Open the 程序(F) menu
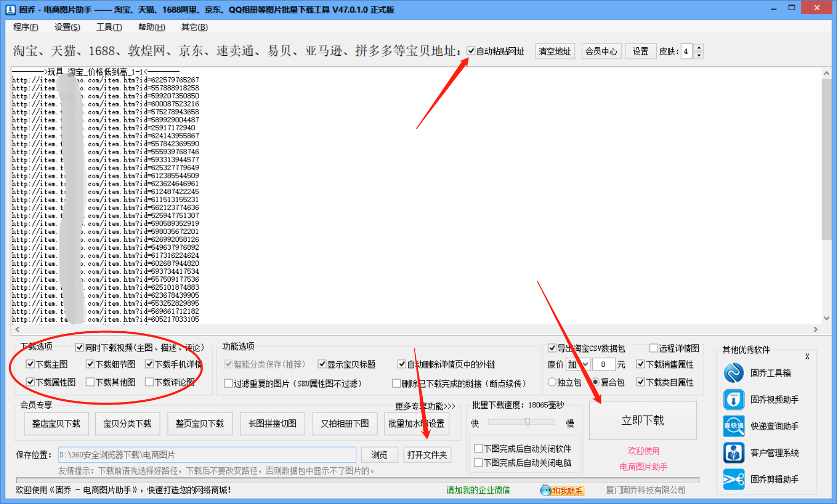 click(26, 27)
